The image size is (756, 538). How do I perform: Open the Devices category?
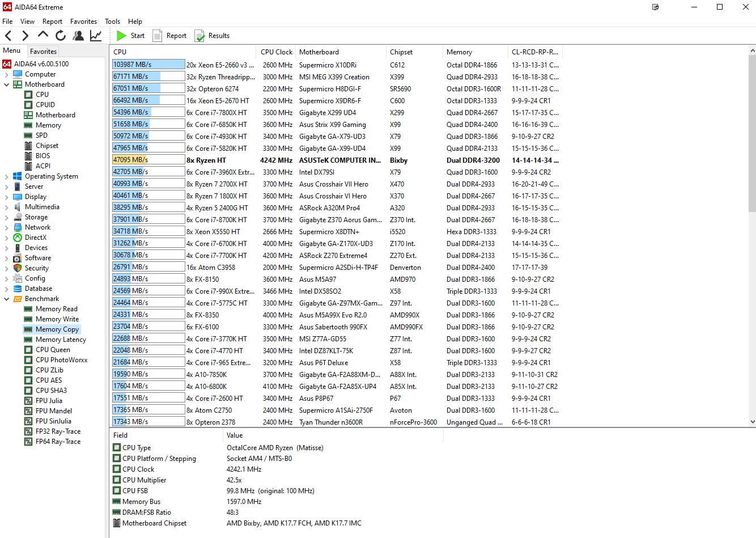[x=36, y=248]
